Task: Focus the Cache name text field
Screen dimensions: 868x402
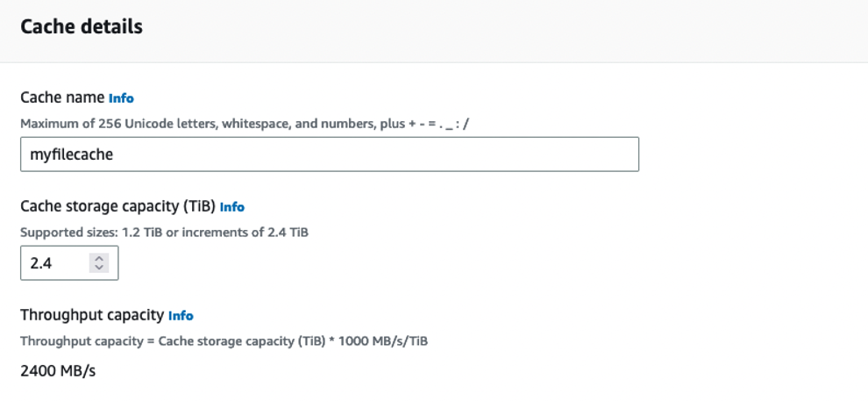Action: point(330,154)
